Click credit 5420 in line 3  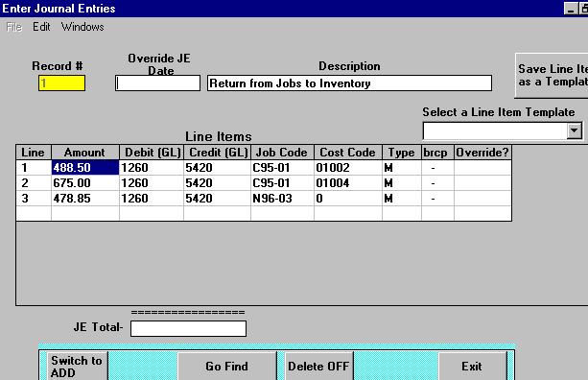tap(218, 199)
